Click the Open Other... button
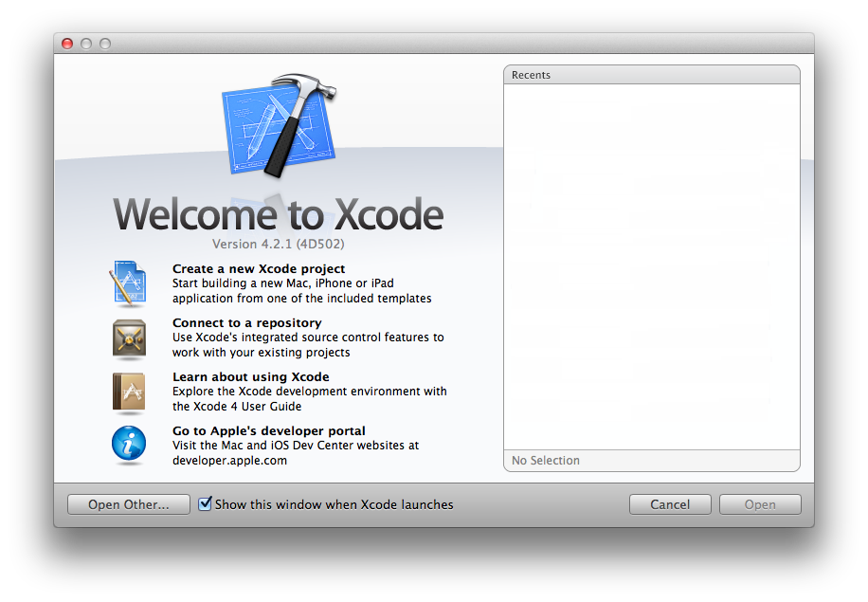The image size is (868, 602). point(129,504)
